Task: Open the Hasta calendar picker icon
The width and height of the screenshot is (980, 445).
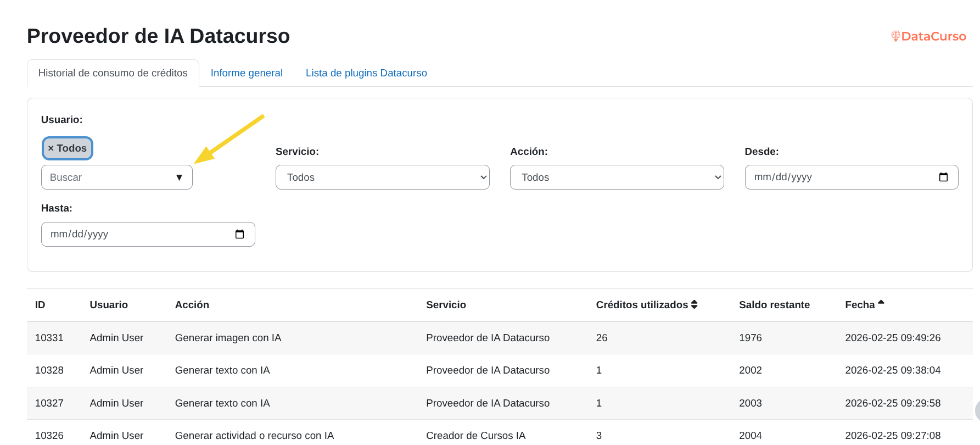Action: [239, 234]
